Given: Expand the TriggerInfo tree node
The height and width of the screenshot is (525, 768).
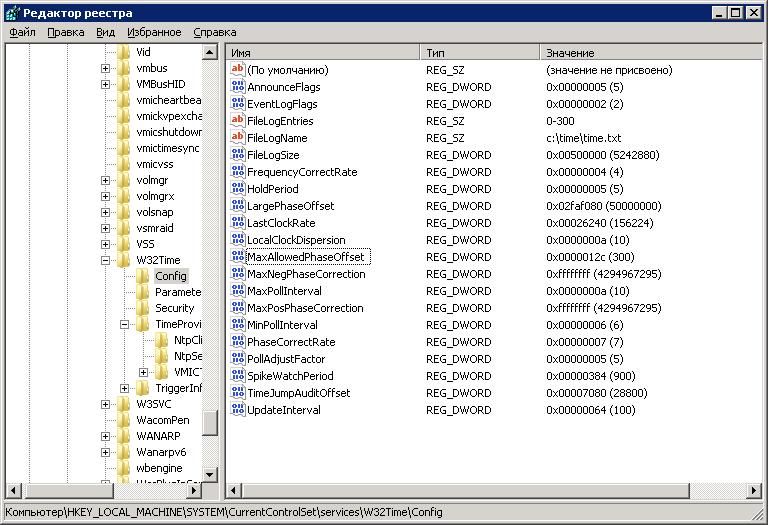Looking at the screenshot, I should coord(124,388).
